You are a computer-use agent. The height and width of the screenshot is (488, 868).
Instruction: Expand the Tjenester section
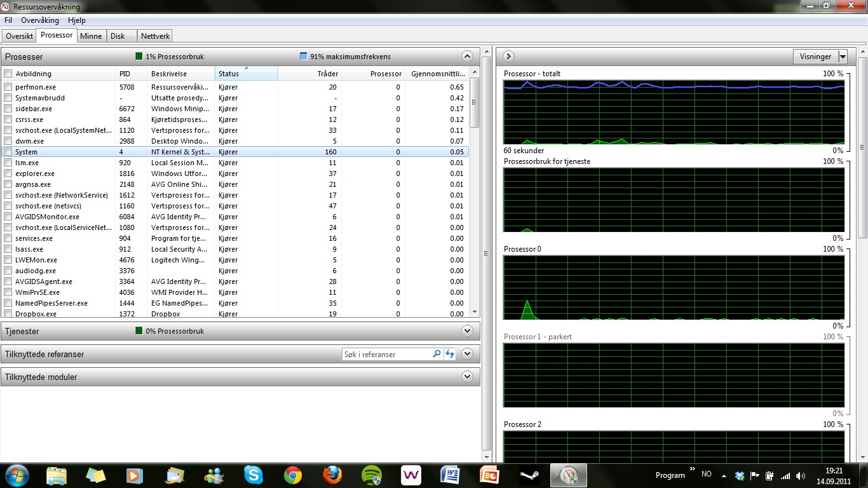pos(467,331)
